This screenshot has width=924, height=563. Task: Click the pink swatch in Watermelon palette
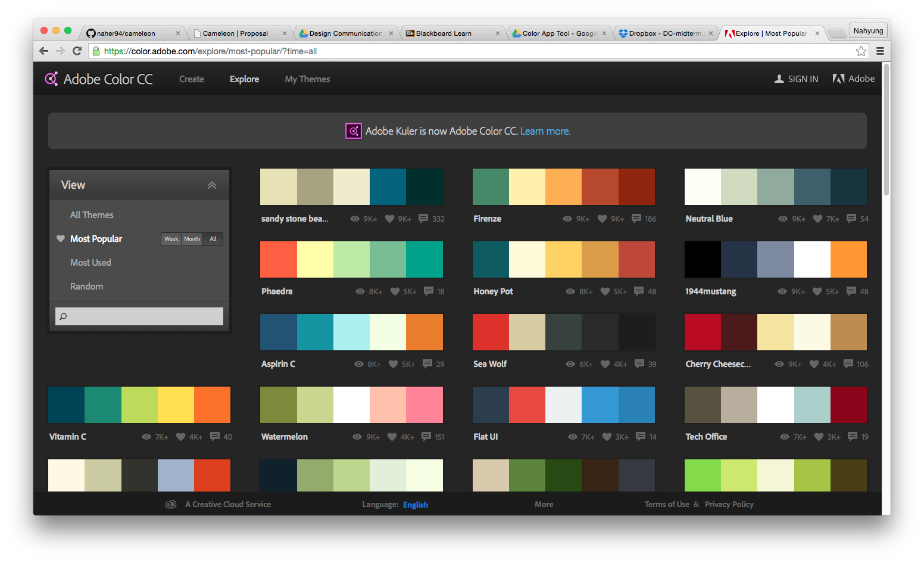click(x=424, y=405)
